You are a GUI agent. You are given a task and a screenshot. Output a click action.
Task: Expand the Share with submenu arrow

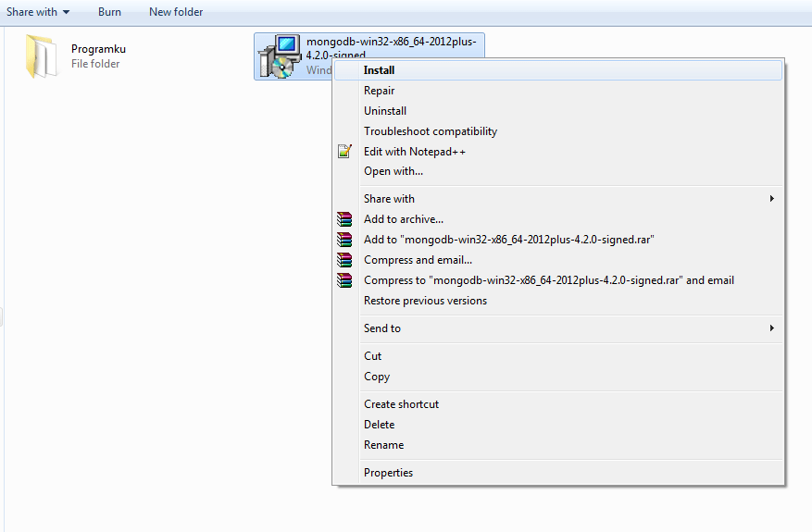(771, 199)
